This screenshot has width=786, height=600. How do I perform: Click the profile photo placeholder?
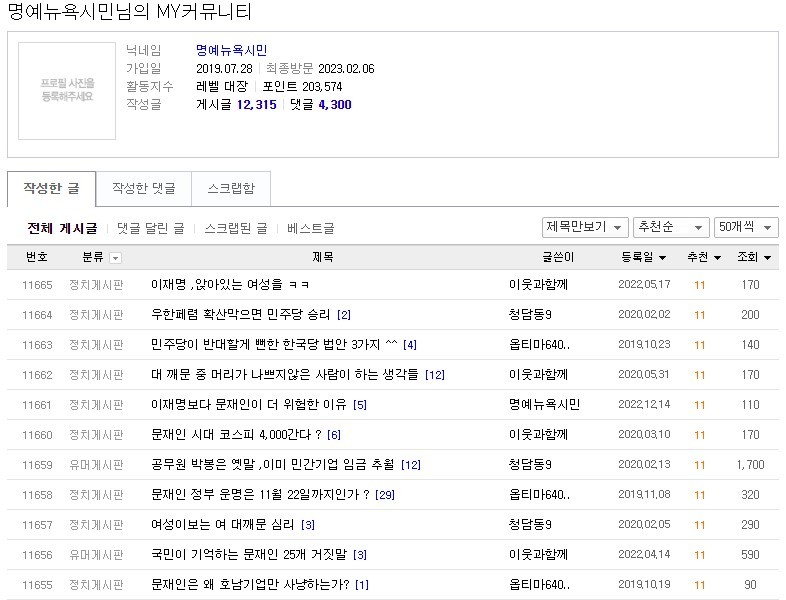pos(67,90)
